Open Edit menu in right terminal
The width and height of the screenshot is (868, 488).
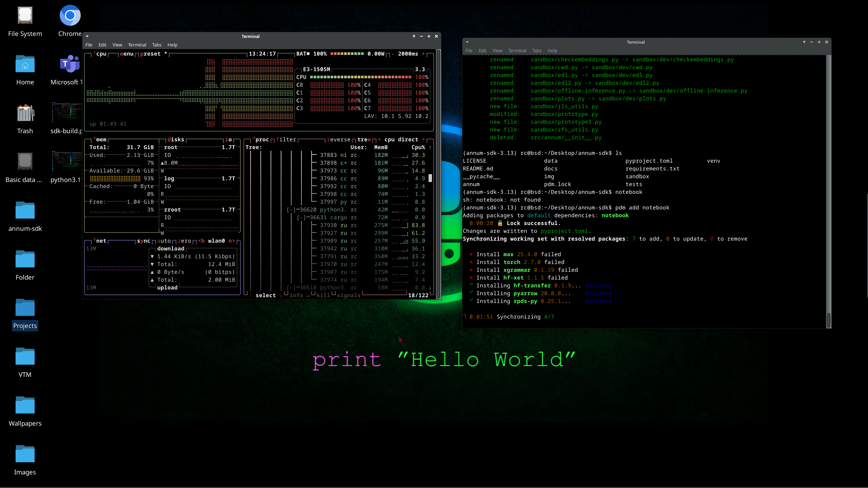482,50
